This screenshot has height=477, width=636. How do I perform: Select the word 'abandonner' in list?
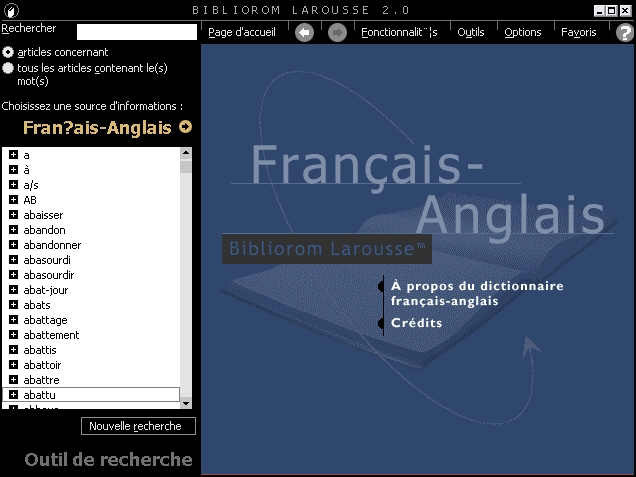[52, 245]
